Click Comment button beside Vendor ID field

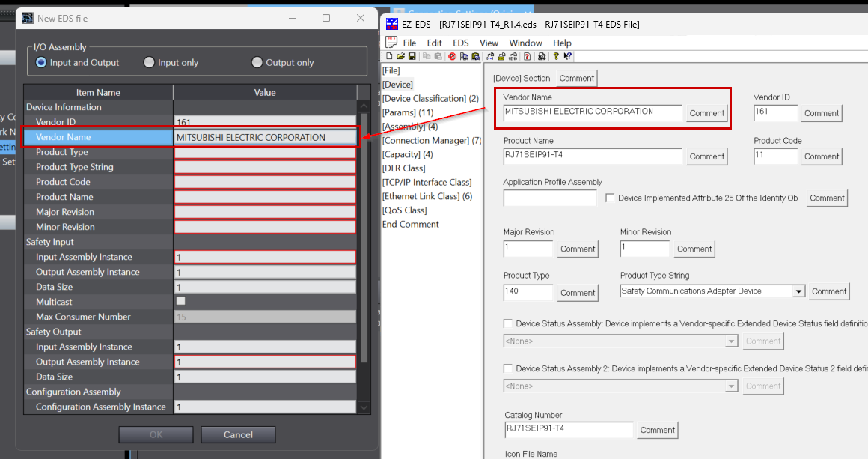[x=822, y=113]
